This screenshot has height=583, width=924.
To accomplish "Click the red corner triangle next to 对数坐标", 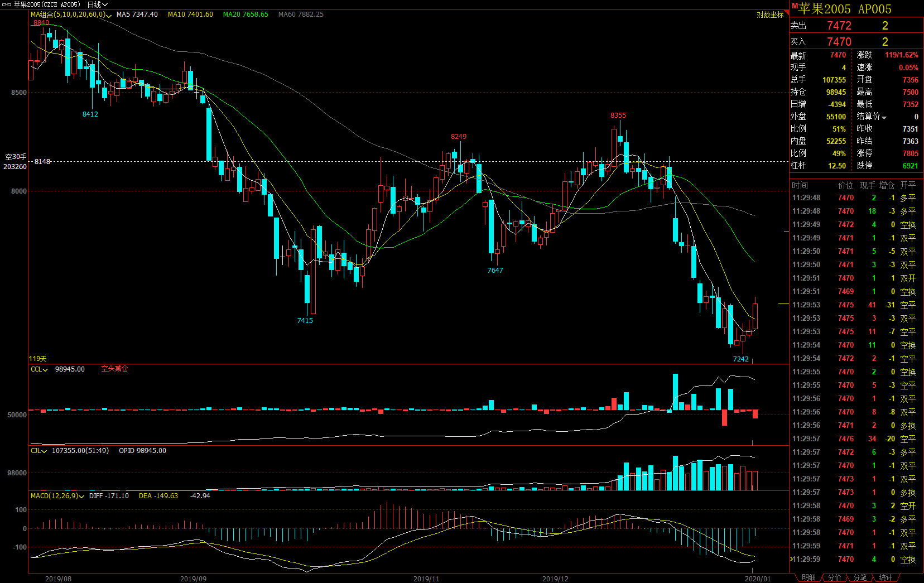I will point(786,12).
